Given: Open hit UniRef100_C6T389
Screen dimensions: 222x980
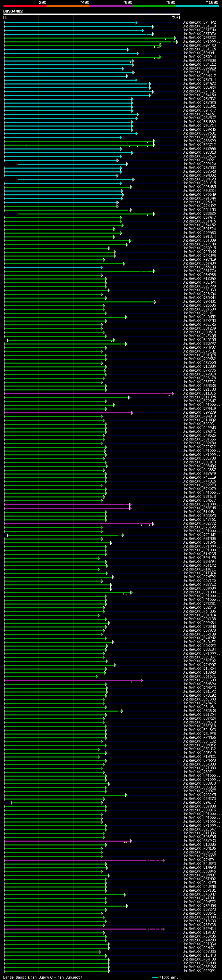Looking at the screenshot, I should pyautogui.click(x=199, y=241).
